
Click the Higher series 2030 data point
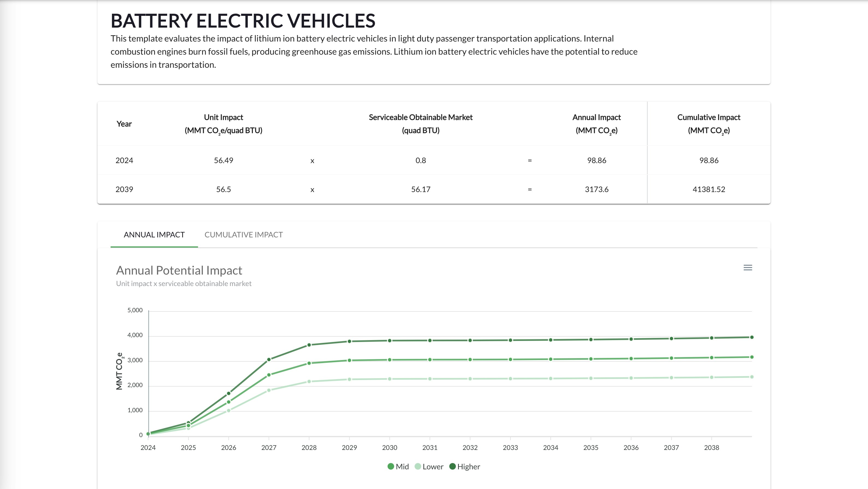[389, 341]
